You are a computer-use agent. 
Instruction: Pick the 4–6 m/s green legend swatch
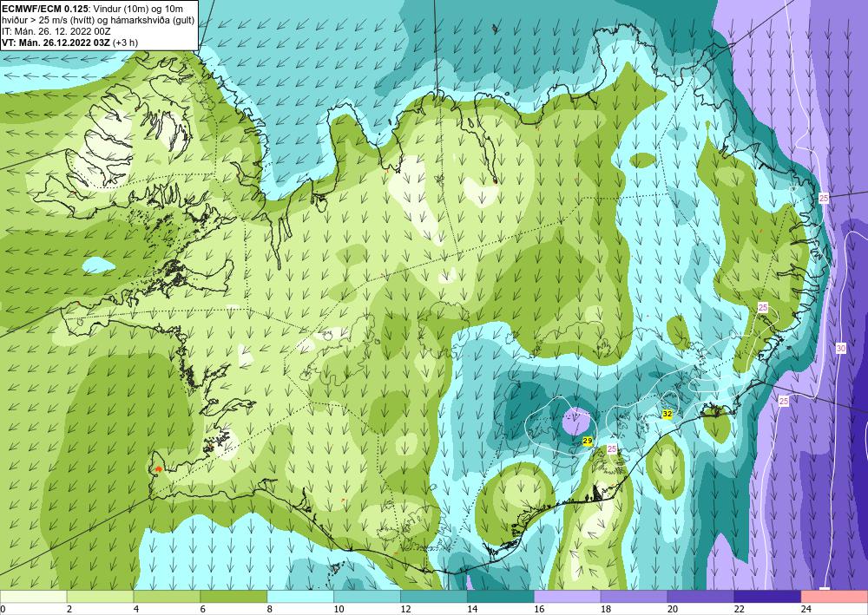pyautogui.click(x=167, y=597)
